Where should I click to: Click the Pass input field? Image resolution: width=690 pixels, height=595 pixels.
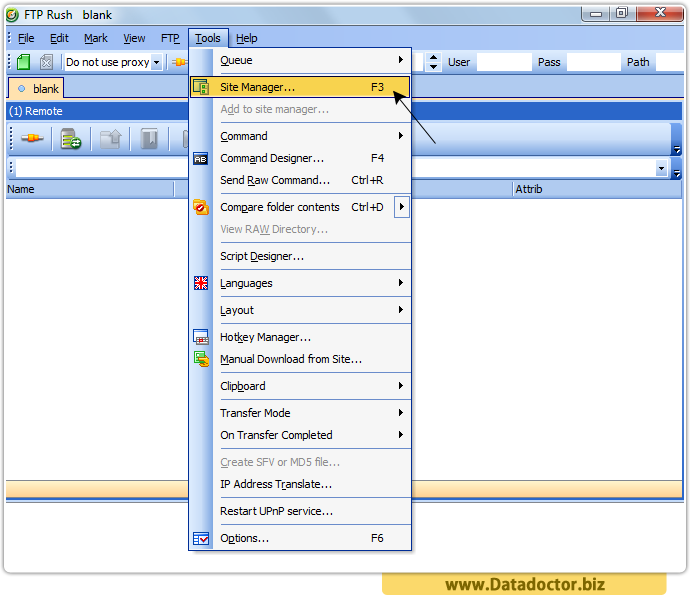(594, 62)
